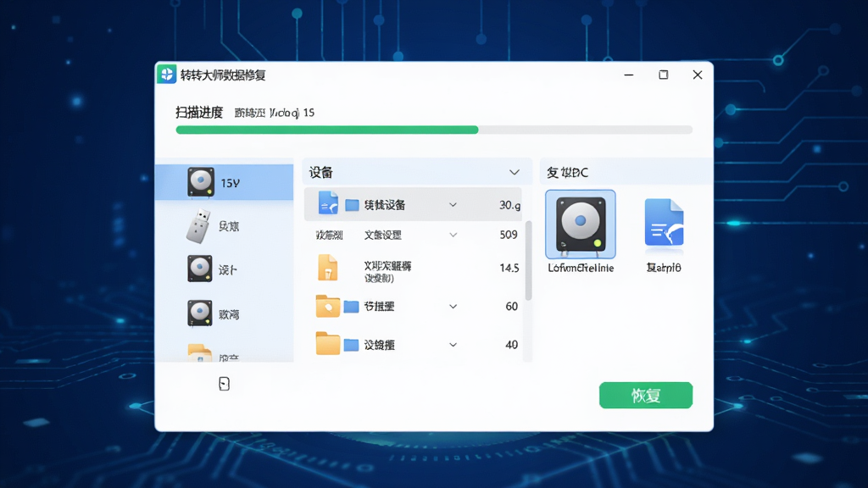The image size is (868, 488).
Task: Click the tagged yellow folder in the 60 row
Action: coord(328,306)
